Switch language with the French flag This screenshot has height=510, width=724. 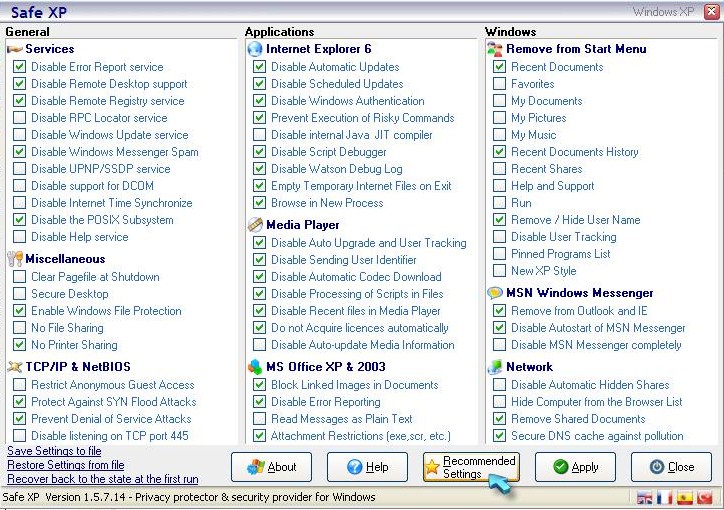click(x=664, y=498)
